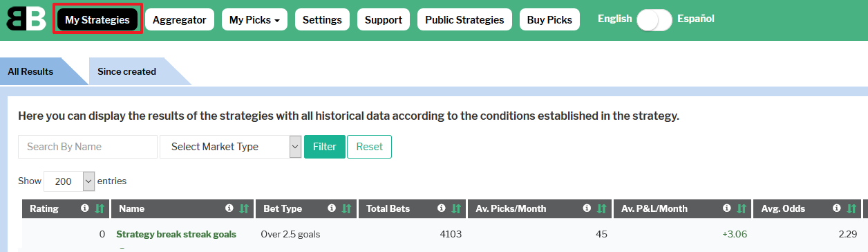Focus the Search By Name field
Screen dimensions: 868x252
88,147
